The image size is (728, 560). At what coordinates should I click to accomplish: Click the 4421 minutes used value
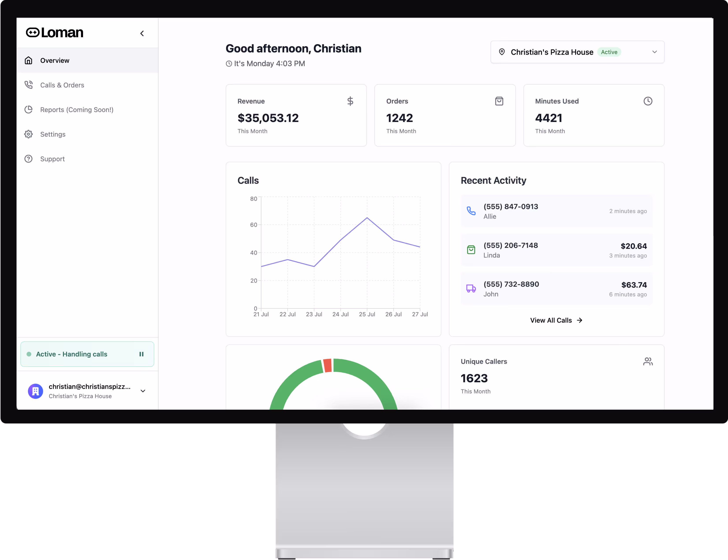point(549,118)
